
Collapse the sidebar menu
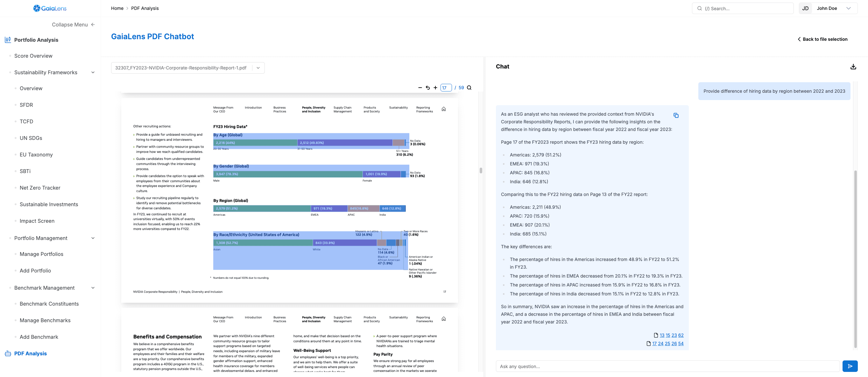pos(74,25)
